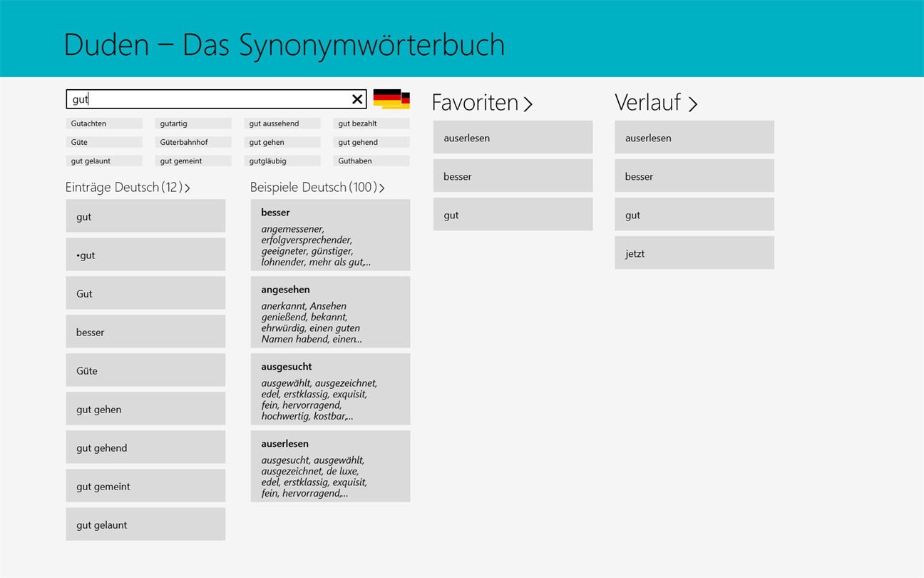The width and height of the screenshot is (924, 578).
Task: Click the Beispiele Deutsch heading
Action: click(314, 188)
